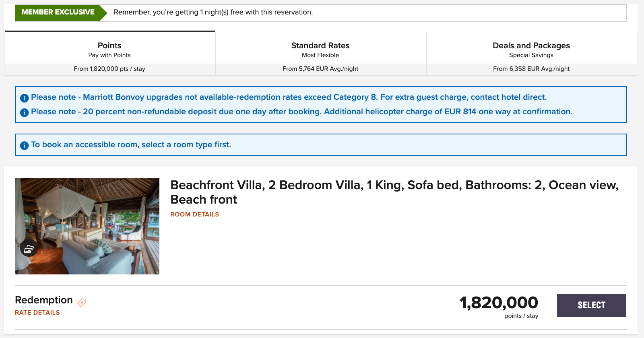The height and width of the screenshot is (338, 644).
Task: Click the MEMBER EXCLUSIVE badge
Action: 58,12
